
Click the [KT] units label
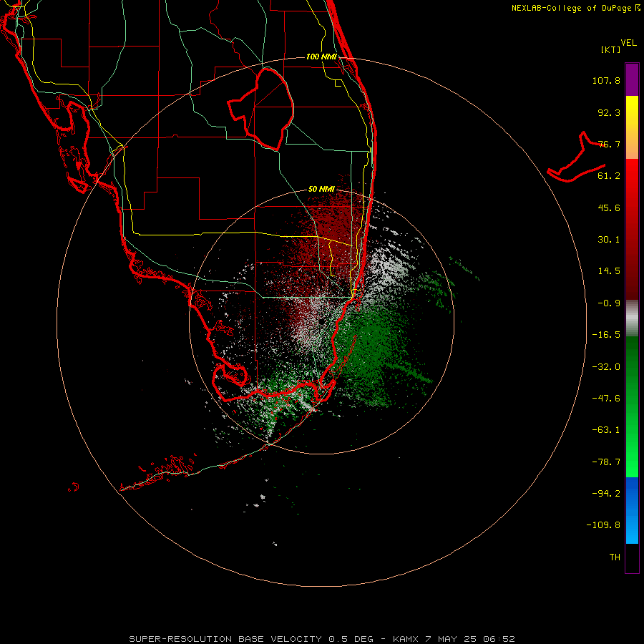click(611, 49)
